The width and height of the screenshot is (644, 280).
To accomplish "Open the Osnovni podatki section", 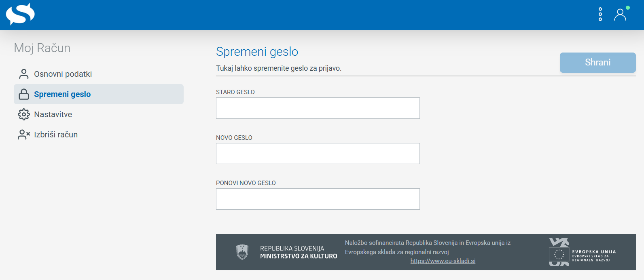I will pyautogui.click(x=63, y=74).
